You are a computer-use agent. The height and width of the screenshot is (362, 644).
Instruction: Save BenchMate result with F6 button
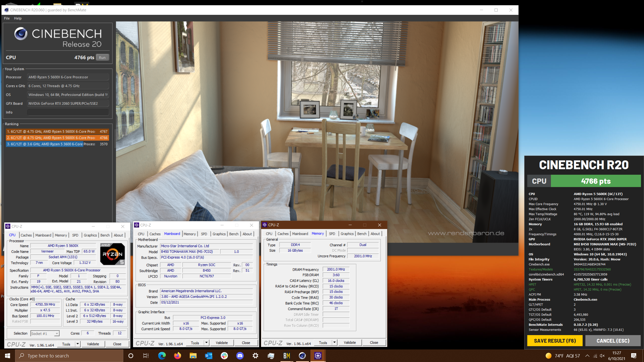555,341
